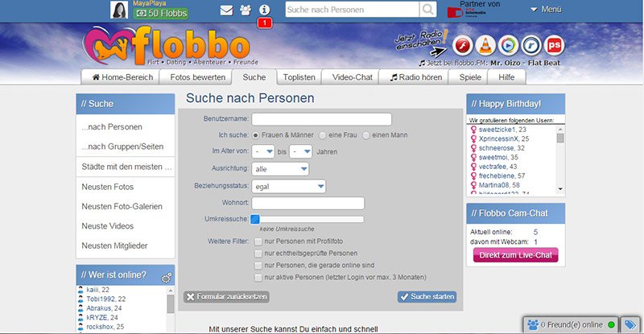Launch radio with the Flash player icon

462,45
